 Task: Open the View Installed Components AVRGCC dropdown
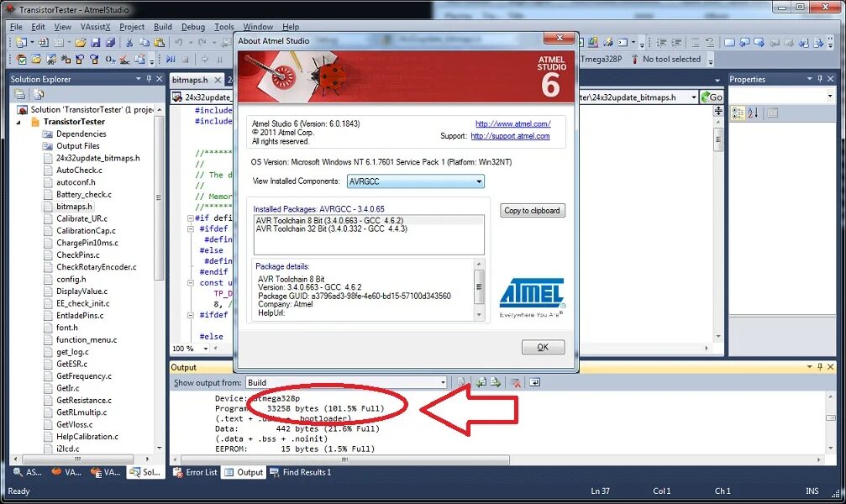point(479,181)
